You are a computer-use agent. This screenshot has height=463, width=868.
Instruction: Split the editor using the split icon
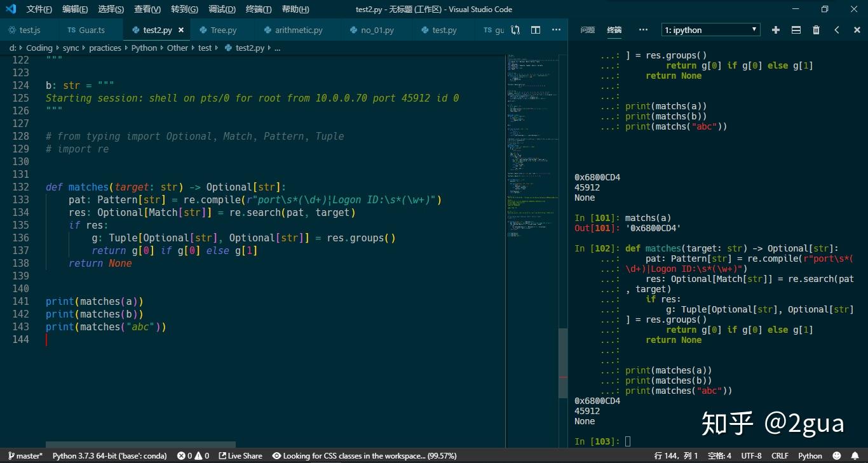pyautogui.click(x=535, y=29)
